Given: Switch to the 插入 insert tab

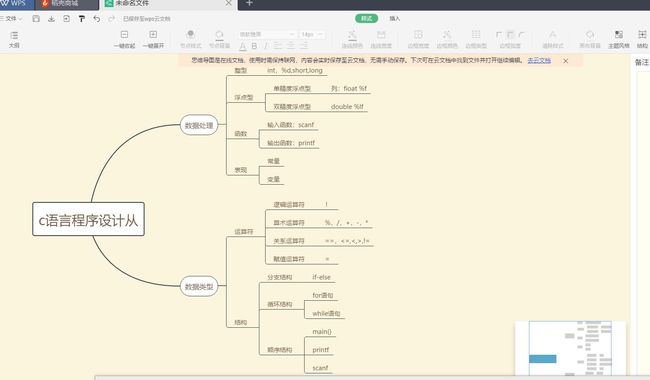Looking at the screenshot, I should click(395, 18).
